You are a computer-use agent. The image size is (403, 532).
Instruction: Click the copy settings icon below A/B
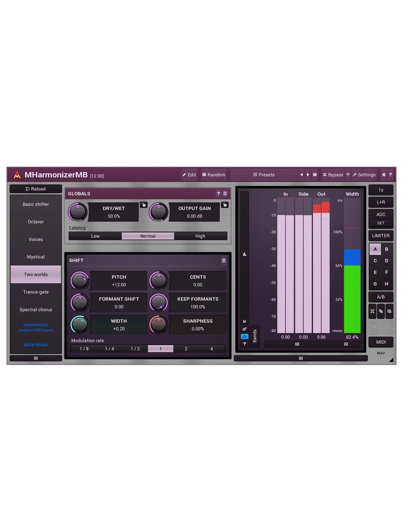pos(381,311)
